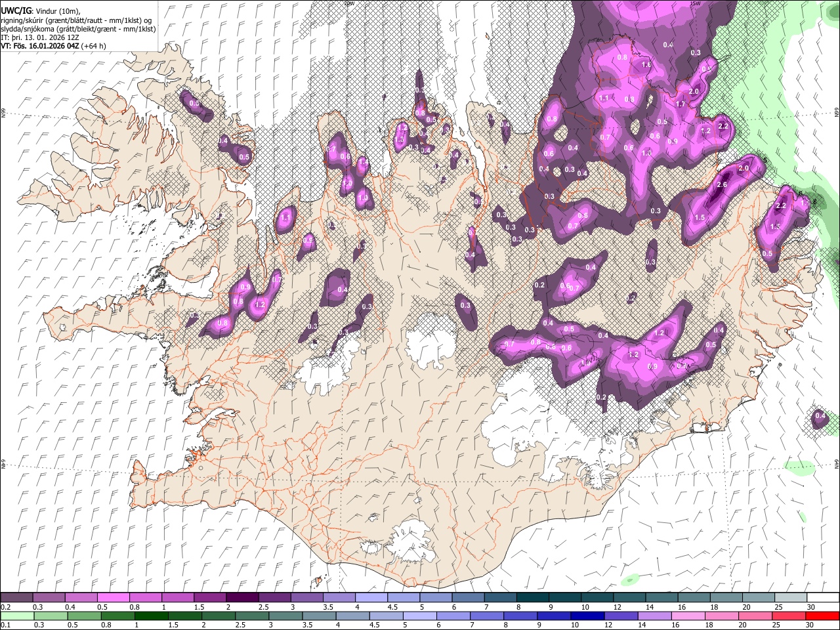Click the 0.2 swatch in the upper purple snow legend
The image size is (840, 630).
pos(16,598)
